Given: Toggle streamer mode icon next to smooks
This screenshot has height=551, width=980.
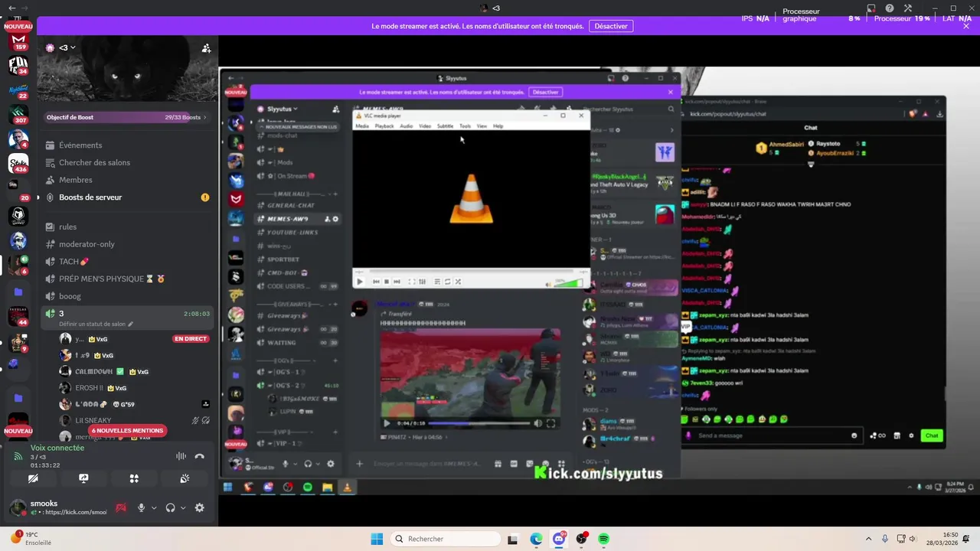Looking at the screenshot, I should click(121, 507).
